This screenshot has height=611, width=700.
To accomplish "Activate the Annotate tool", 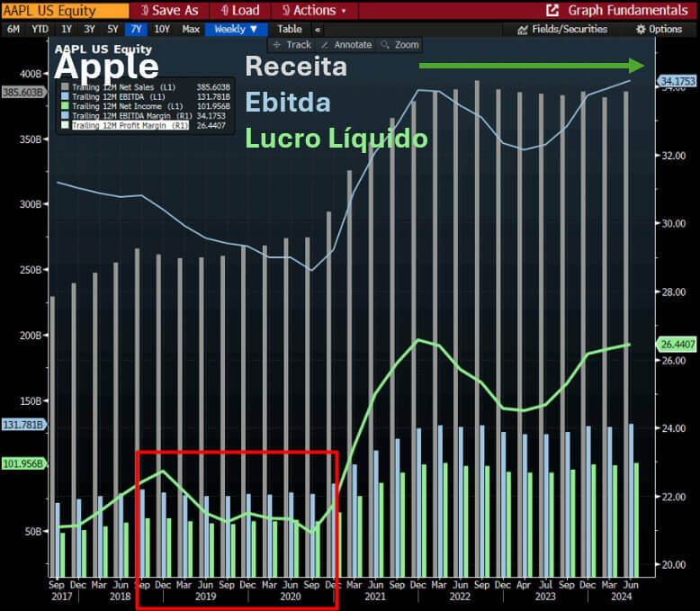I will point(347,45).
